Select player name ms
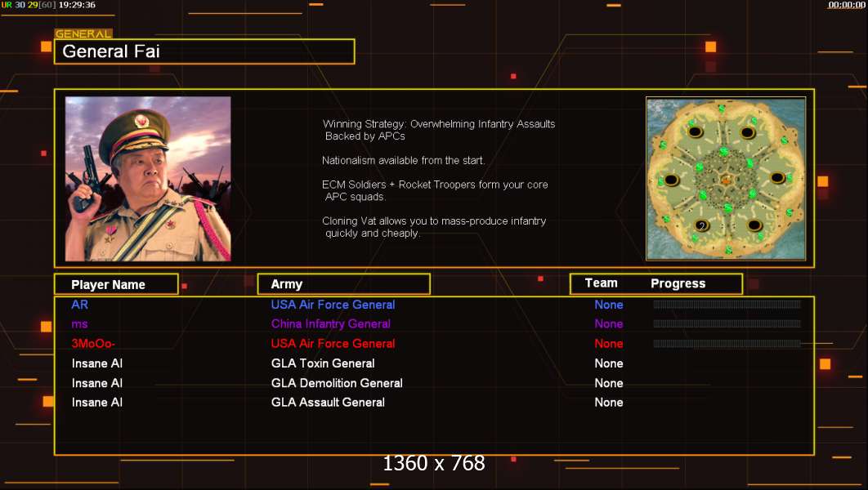 pyautogui.click(x=80, y=324)
